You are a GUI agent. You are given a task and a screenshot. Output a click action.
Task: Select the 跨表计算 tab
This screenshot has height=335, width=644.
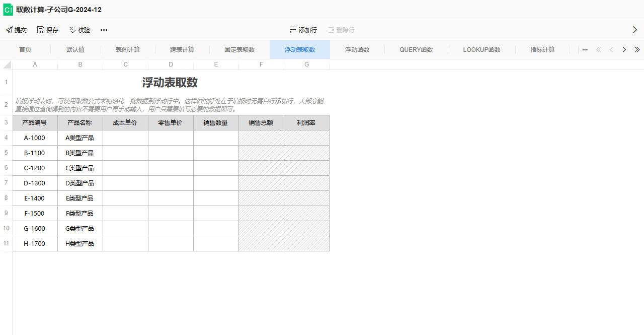coord(182,49)
